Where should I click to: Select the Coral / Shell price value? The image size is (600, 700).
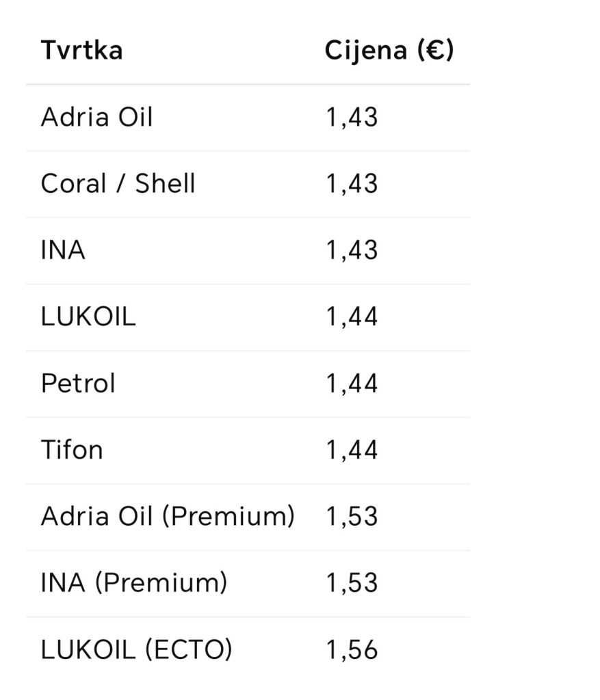click(352, 184)
